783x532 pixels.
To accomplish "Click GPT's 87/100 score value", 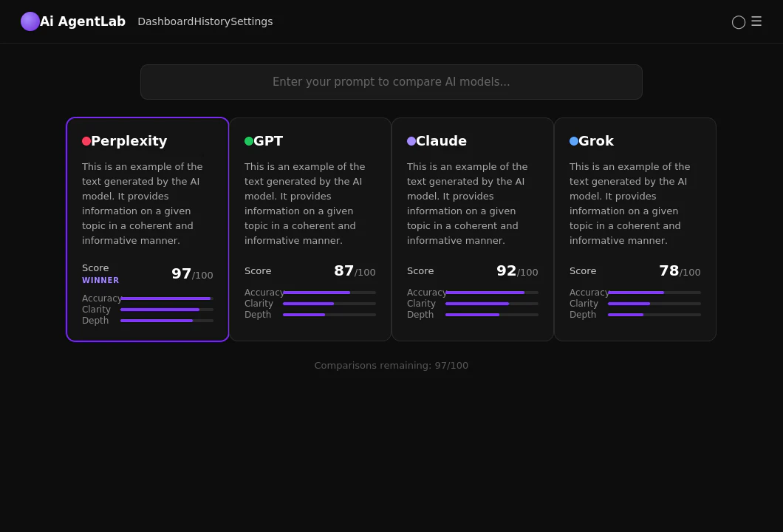I will point(355,270).
